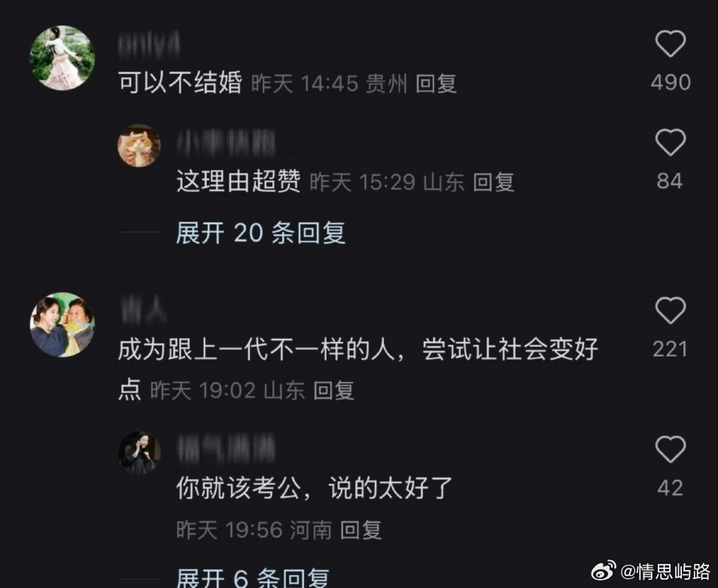This screenshot has height=588, width=718.
Task: Like the comment '可以不结婚'
Action: [671, 44]
